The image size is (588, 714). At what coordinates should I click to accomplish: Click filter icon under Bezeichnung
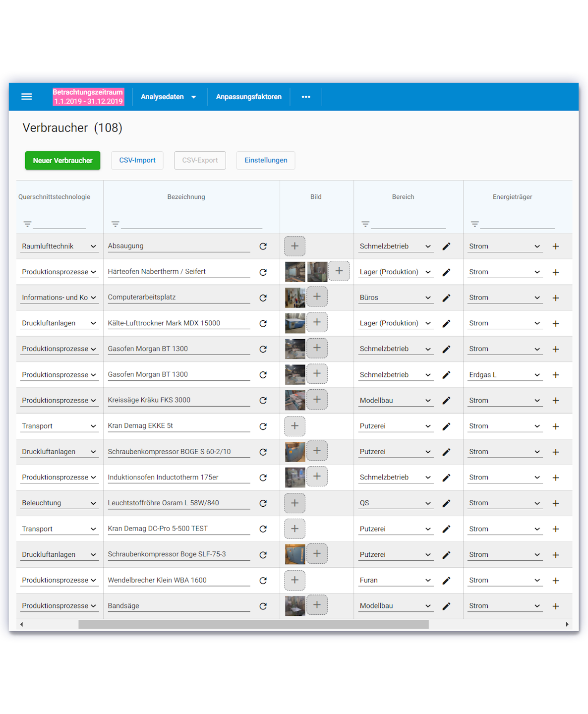pyautogui.click(x=116, y=224)
